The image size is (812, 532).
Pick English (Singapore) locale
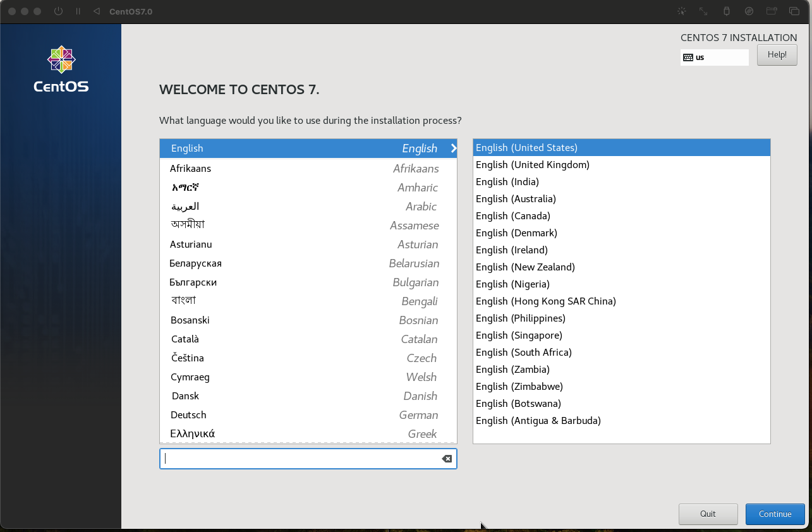(x=622, y=336)
